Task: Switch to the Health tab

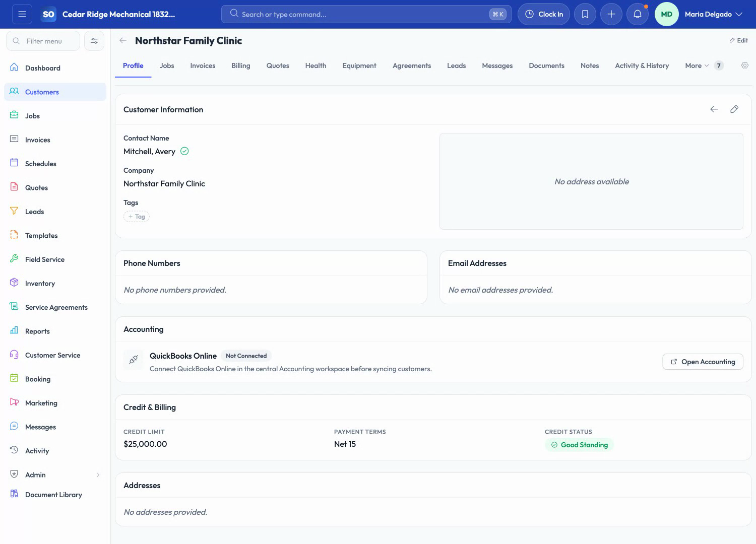Action: (316, 65)
